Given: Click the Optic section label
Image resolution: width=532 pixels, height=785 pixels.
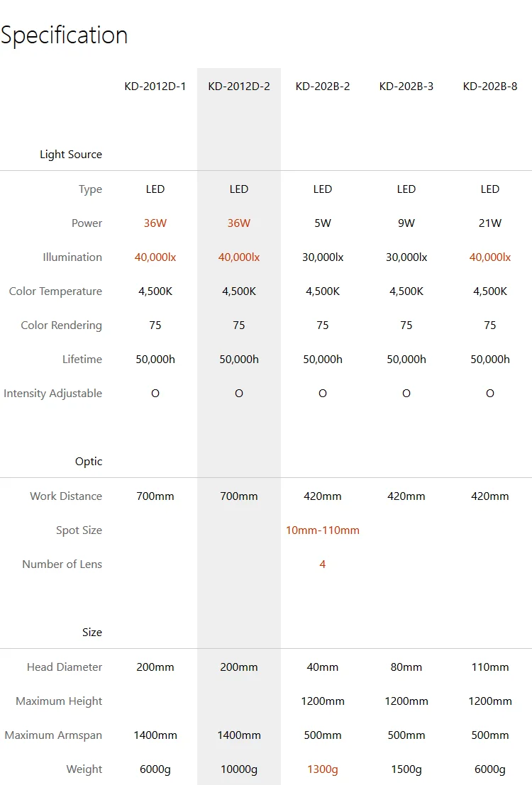Looking at the screenshot, I should (x=89, y=462).
